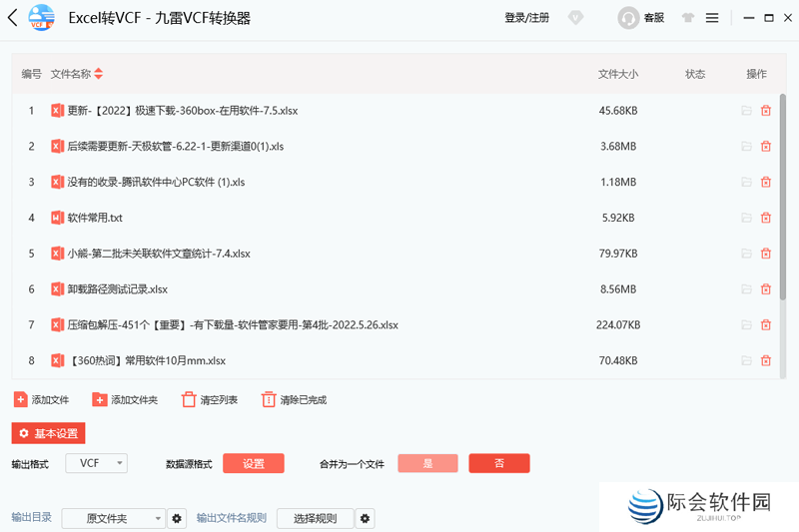
Task: Select 否 for merge into one file
Action: [499, 463]
